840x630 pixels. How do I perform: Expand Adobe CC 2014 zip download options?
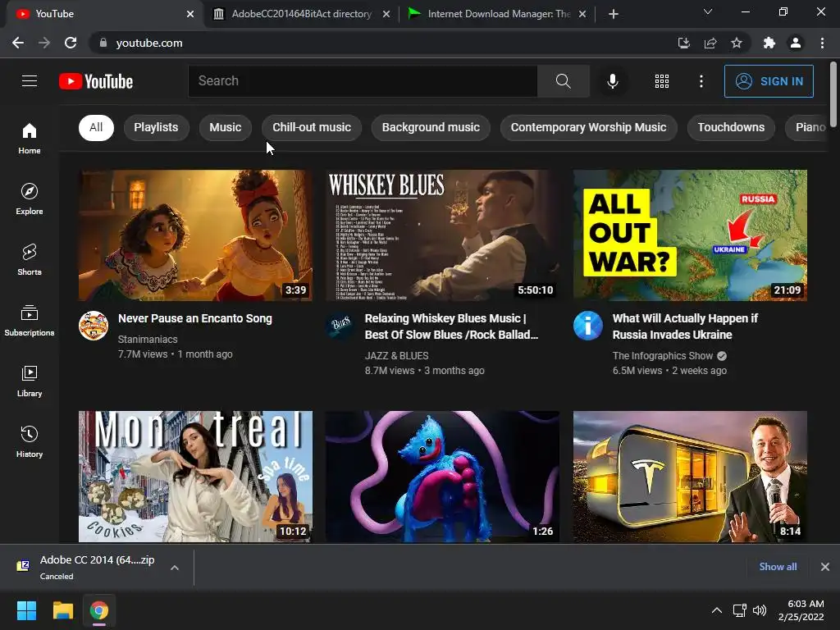click(x=175, y=568)
